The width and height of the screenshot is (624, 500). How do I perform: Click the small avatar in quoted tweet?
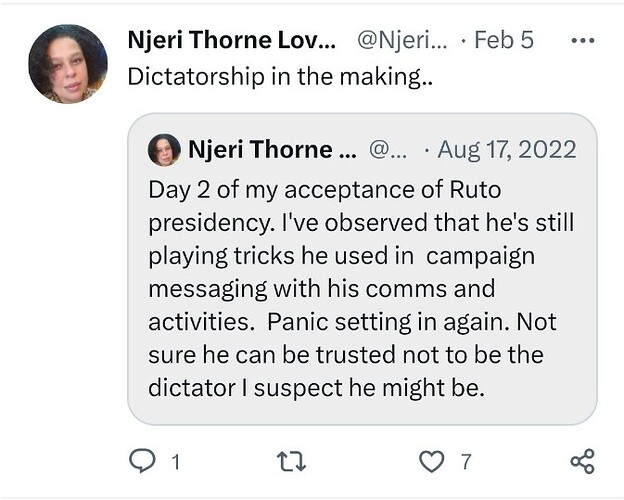pos(164,150)
